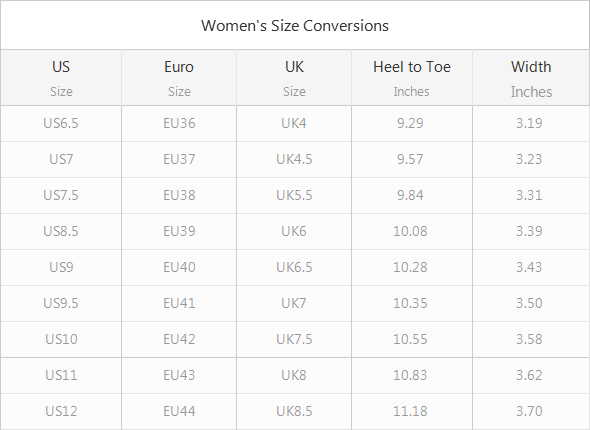The height and width of the screenshot is (430, 590).
Task: Click the Heel to Toe Inches header
Action: [x=412, y=78]
